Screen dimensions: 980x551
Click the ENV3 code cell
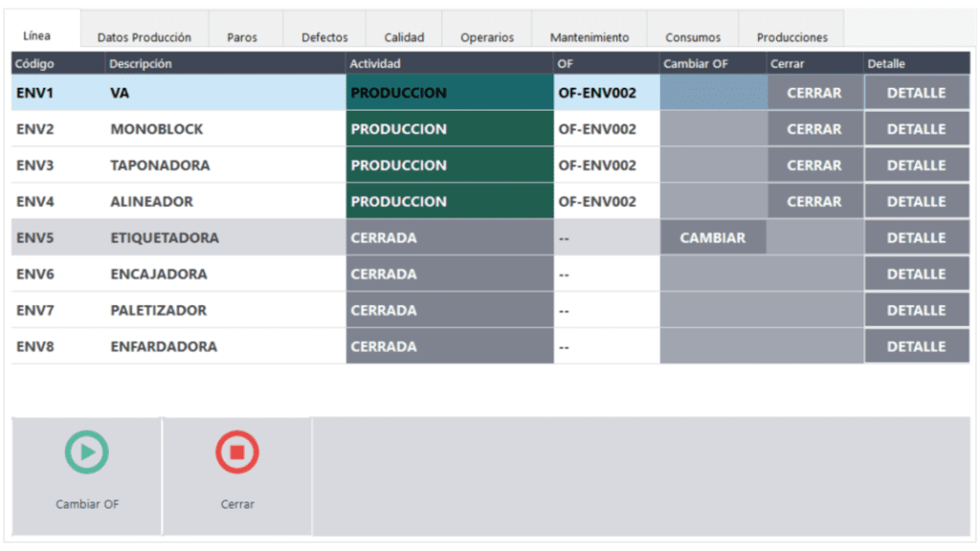pyautogui.click(x=58, y=165)
